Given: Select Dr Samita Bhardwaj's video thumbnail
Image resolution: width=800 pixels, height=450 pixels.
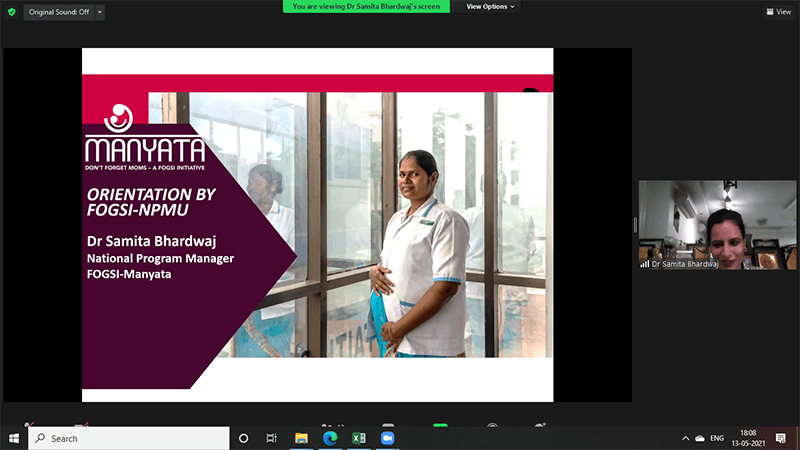Looking at the screenshot, I should [703, 225].
